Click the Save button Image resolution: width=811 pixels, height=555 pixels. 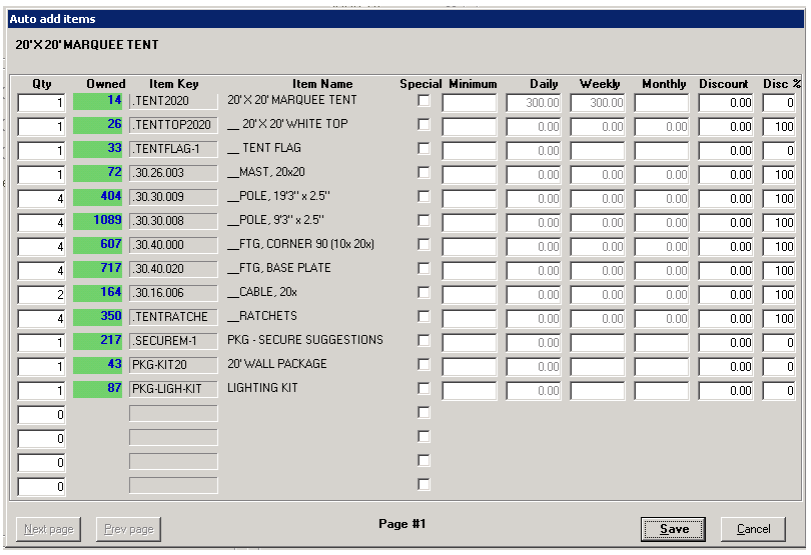pos(673,529)
